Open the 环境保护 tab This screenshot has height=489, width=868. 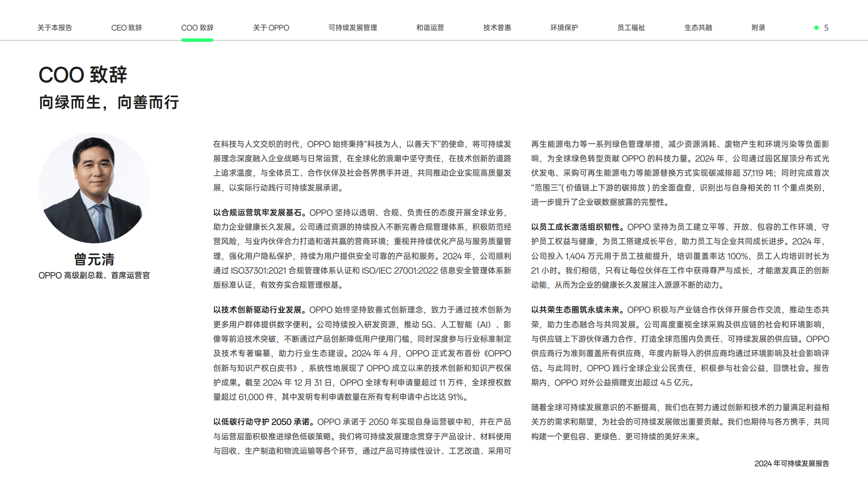point(564,27)
